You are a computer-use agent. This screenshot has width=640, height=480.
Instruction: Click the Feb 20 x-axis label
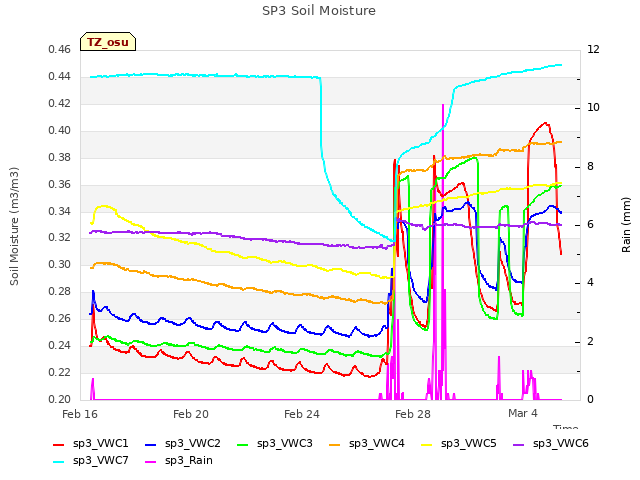[191, 414]
